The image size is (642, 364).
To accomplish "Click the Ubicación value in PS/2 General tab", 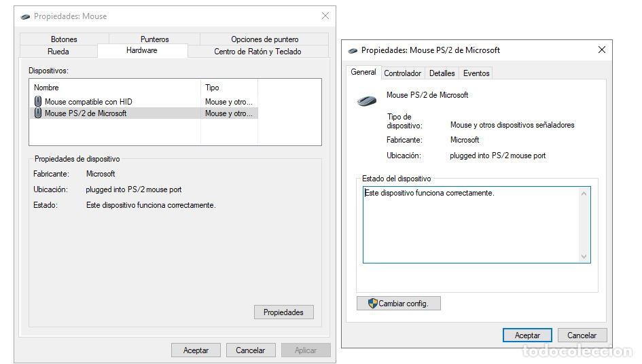I will (497, 156).
